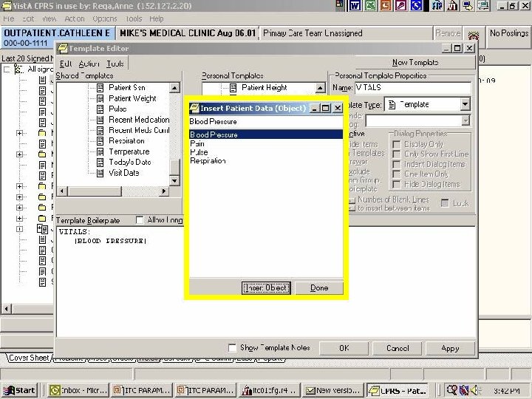Screen dimensions: 532x399
Task: Toggle Hide Dialog Items checkbox
Action: [x=396, y=185]
